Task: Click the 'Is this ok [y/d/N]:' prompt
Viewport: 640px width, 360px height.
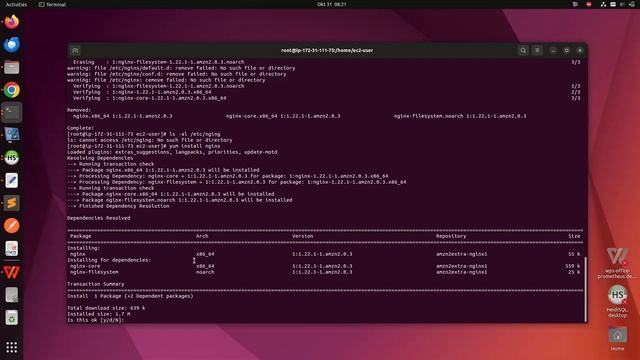Action: (96, 320)
